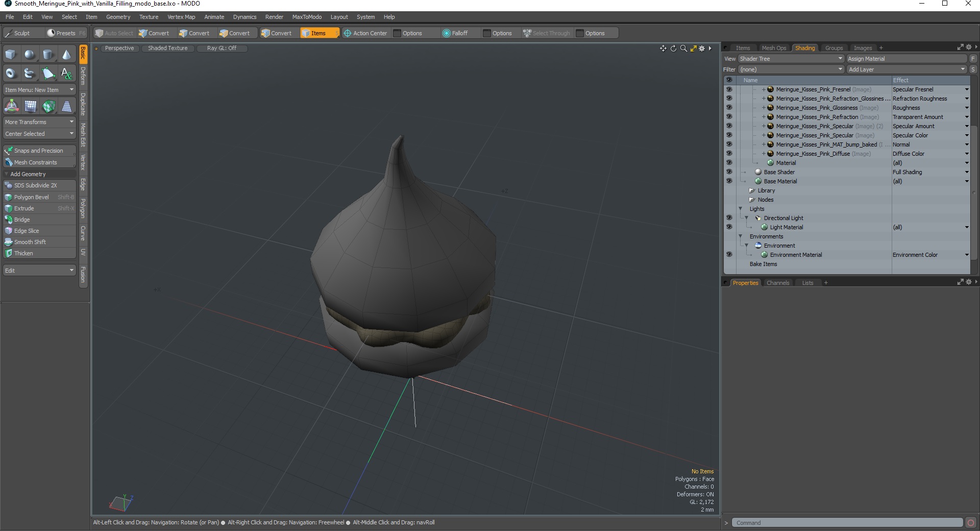Open viewport settings gear icon
Screen dimensions: 980x531
[x=702, y=49]
